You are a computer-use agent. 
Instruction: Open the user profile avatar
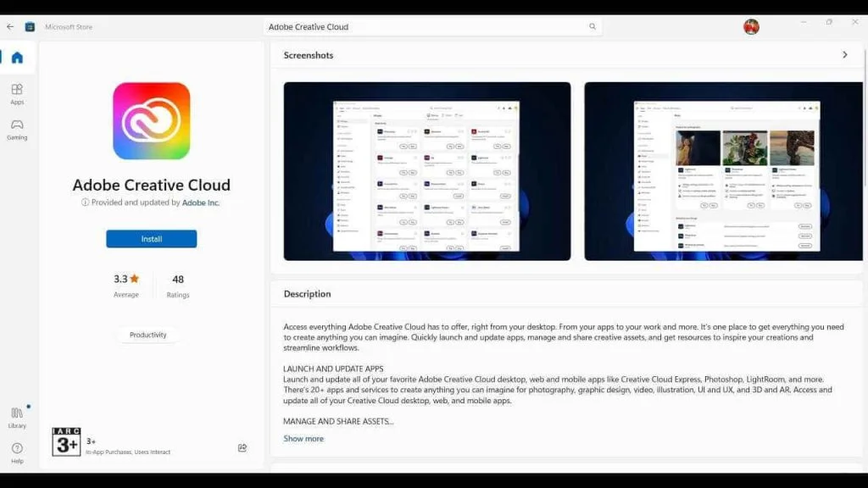[751, 26]
